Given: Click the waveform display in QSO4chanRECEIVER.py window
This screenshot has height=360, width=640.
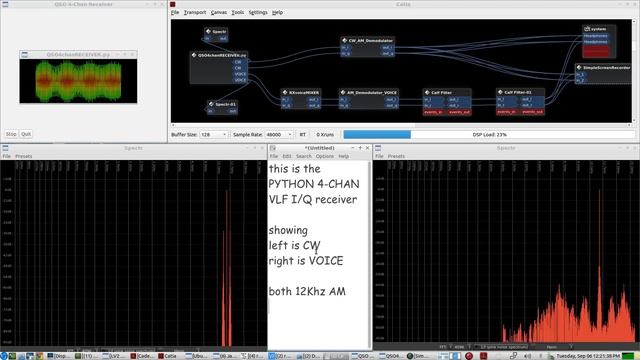Looking at the screenshot, I should 78,81.
